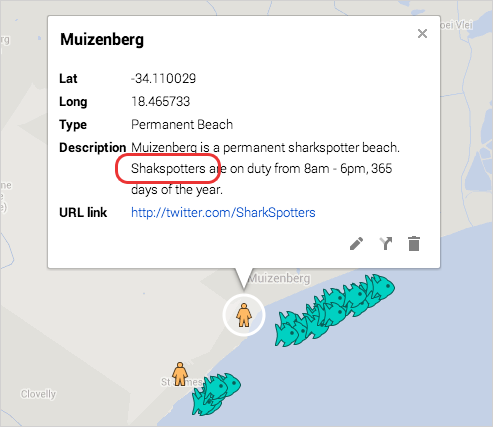Click the bottom fish marker near St James
The width and height of the screenshot is (493, 427).
coord(203,405)
